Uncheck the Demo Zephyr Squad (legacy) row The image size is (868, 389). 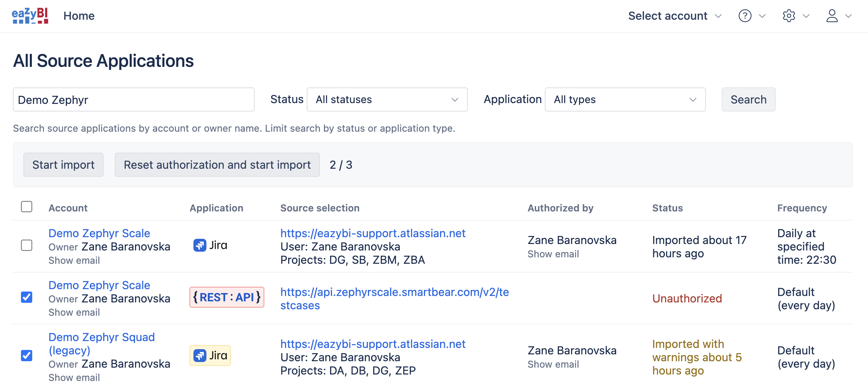(27, 356)
